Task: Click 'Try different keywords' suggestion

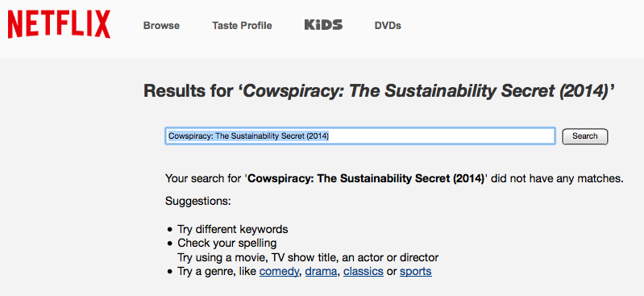Action: tap(232, 229)
